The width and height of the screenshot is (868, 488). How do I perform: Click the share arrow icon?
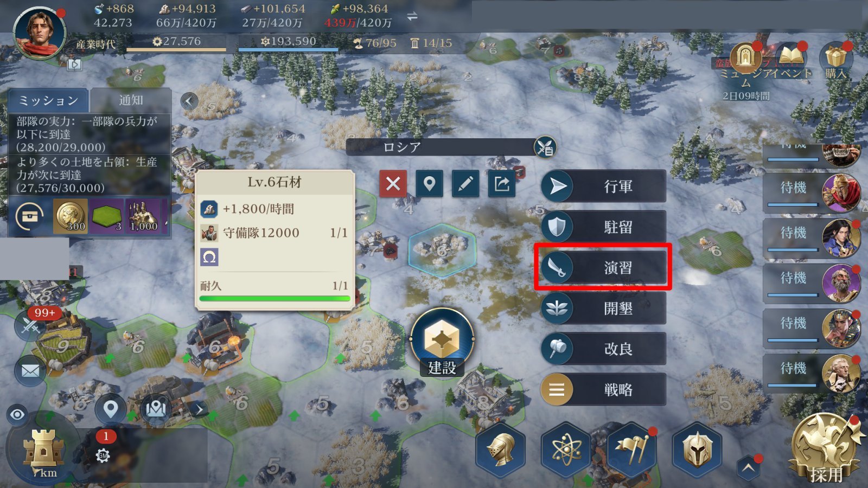pos(502,184)
